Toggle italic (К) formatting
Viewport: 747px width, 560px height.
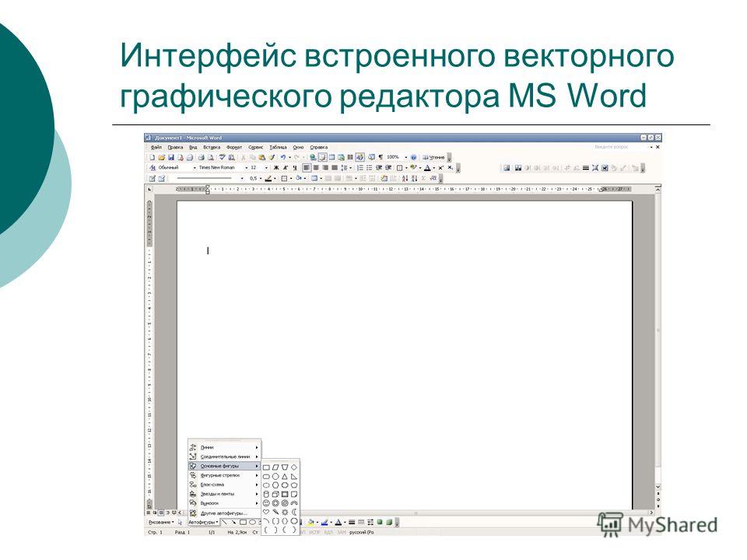click(x=286, y=168)
